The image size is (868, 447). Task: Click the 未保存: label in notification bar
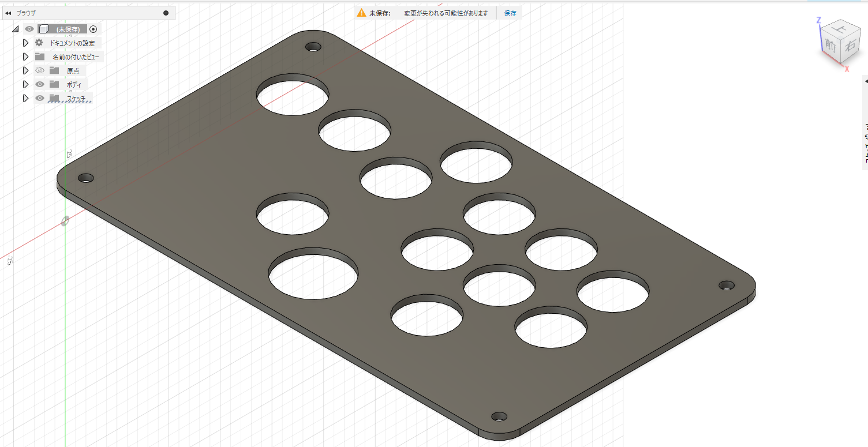[380, 13]
